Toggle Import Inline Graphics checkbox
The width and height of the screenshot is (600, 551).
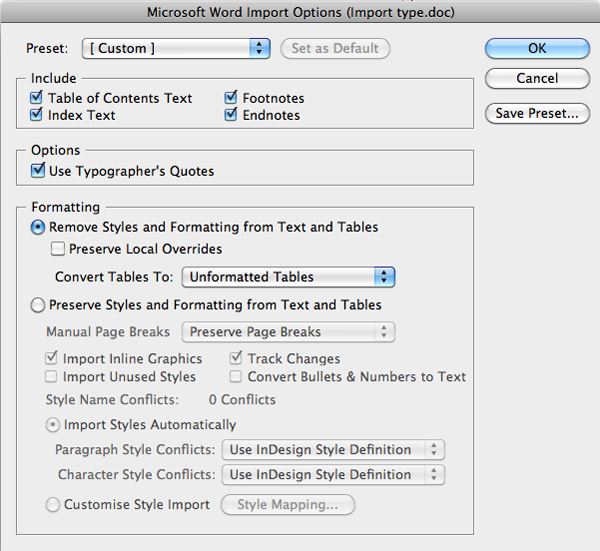click(51, 358)
